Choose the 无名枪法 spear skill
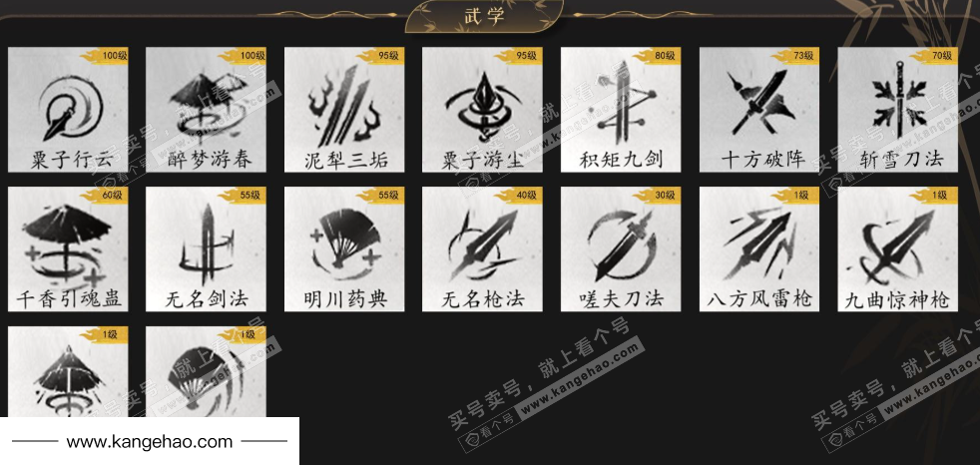980x465 pixels. tap(482, 248)
